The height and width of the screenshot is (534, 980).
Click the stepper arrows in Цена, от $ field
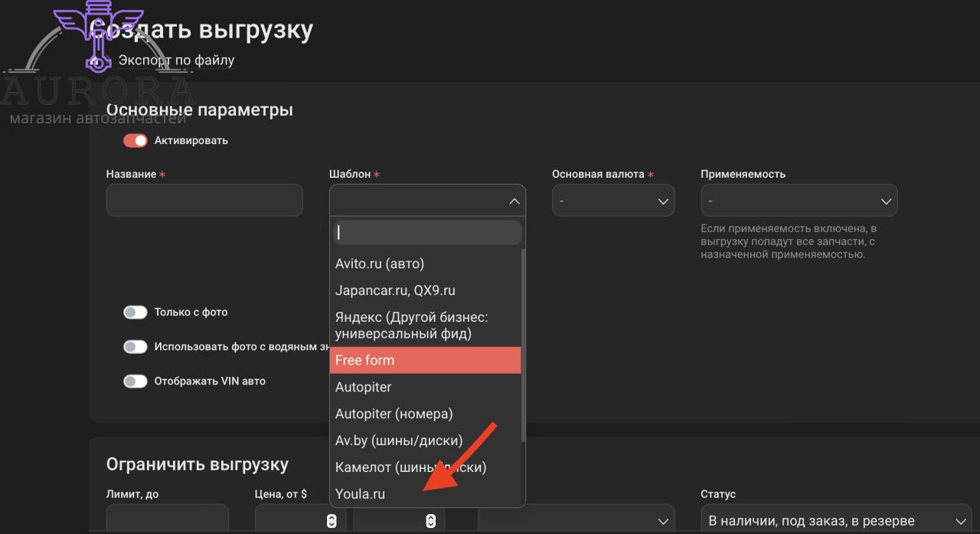tap(332, 521)
